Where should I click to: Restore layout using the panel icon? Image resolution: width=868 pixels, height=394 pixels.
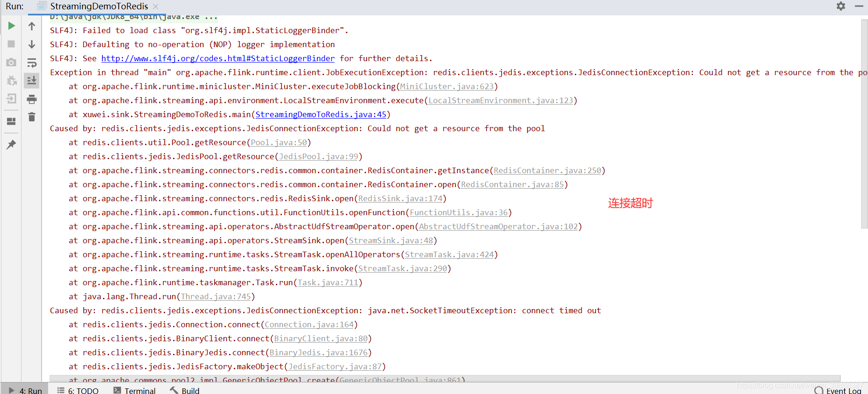coord(11,121)
